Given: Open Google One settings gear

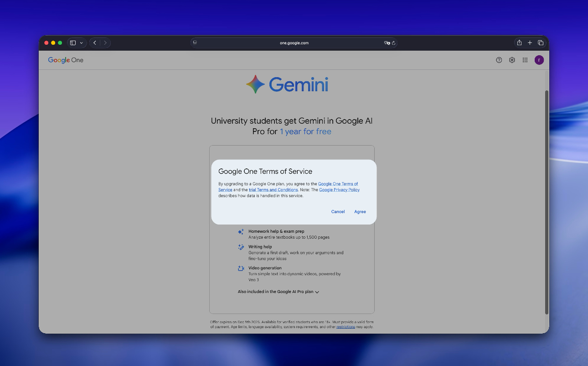Looking at the screenshot, I should click(512, 60).
